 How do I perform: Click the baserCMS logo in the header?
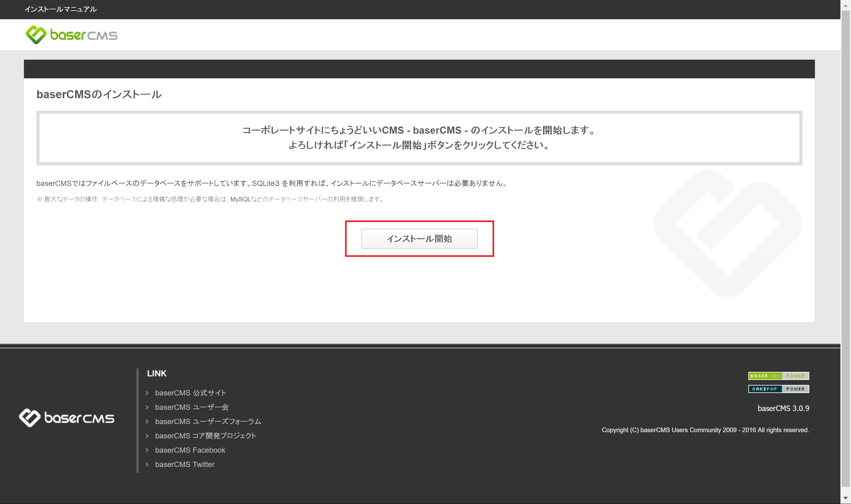point(71,35)
